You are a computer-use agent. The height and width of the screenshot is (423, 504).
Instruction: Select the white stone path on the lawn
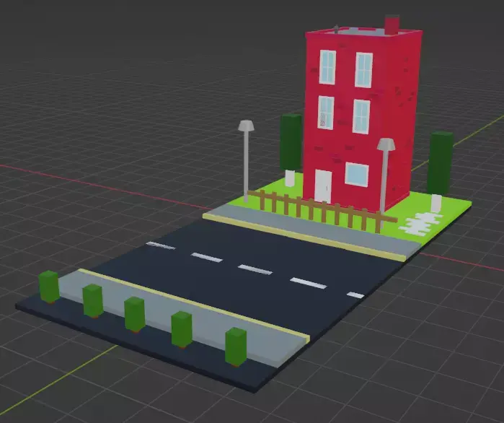pos(421,223)
